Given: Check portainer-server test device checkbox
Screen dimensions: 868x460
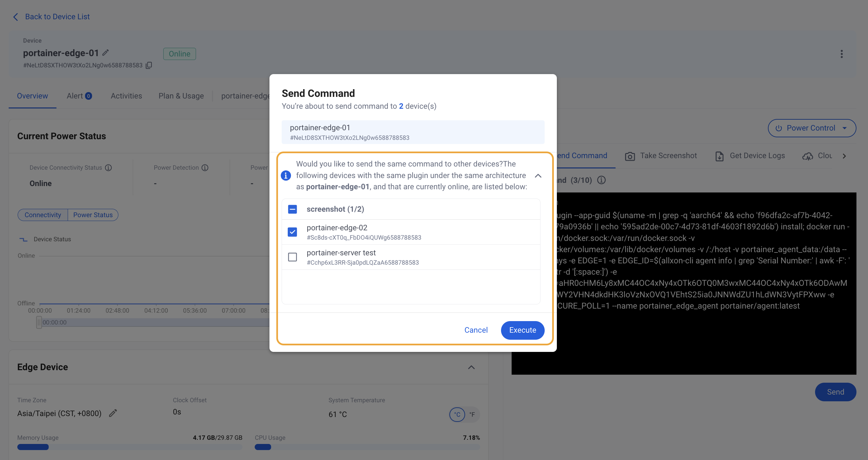Looking at the screenshot, I should (x=293, y=257).
